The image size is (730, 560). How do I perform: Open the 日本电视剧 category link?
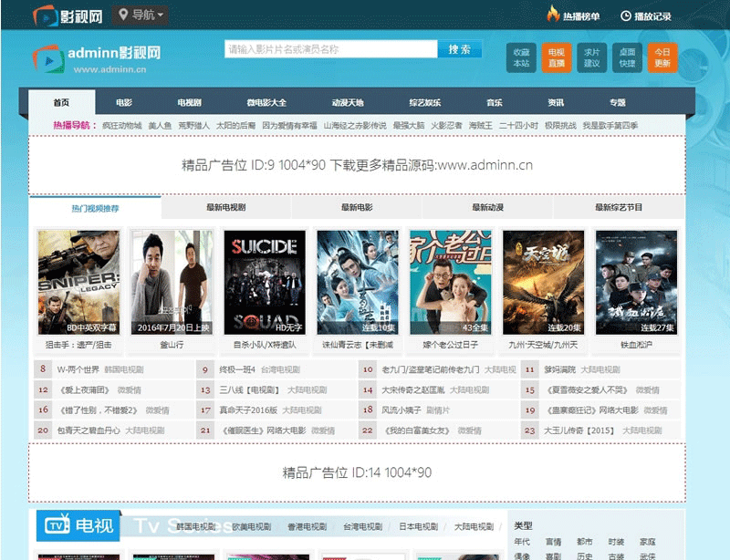(418, 526)
